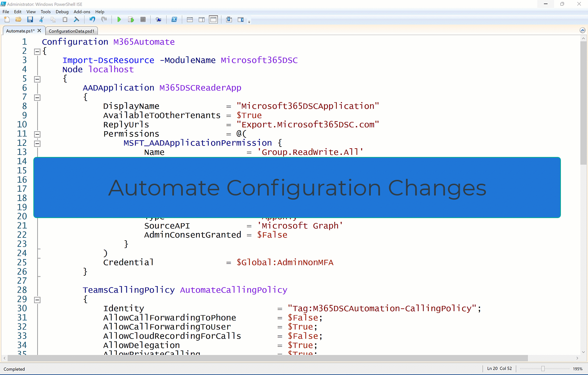Undo the last edit

tap(92, 19)
